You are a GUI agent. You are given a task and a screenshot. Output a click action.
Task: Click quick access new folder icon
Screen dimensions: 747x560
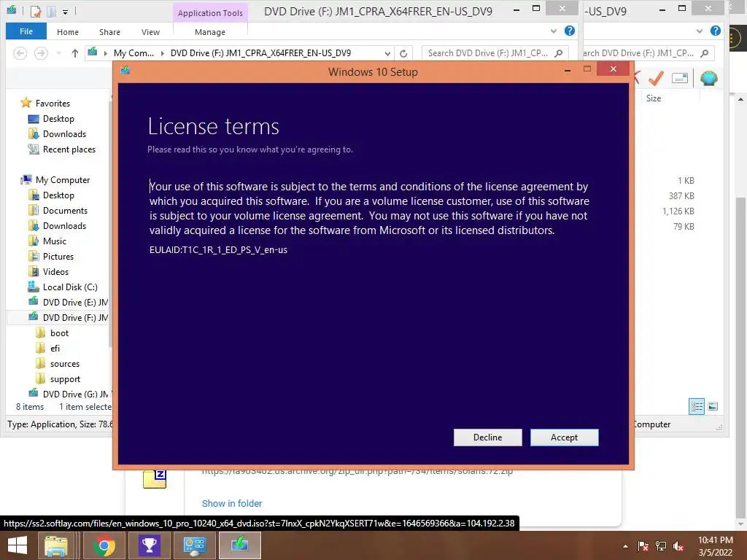[52, 11]
